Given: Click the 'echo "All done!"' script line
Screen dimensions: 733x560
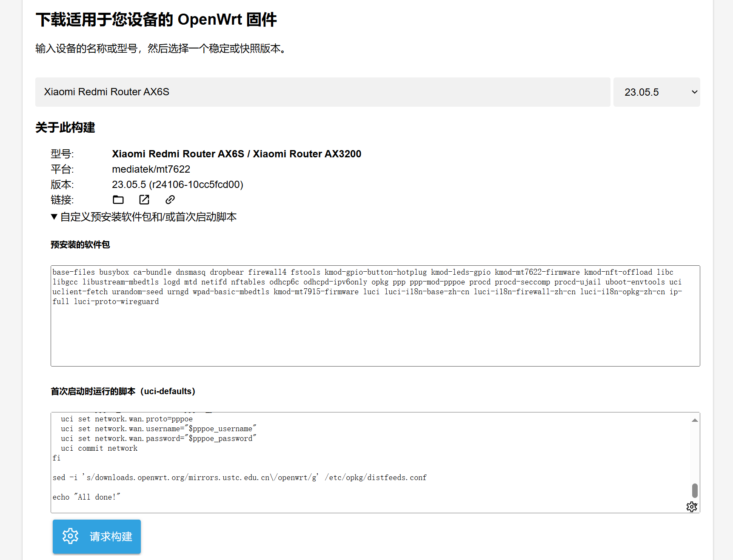Looking at the screenshot, I should coord(86,497).
